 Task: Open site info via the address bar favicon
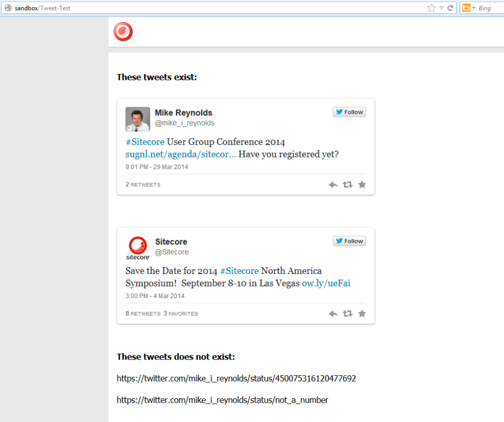[7, 8]
